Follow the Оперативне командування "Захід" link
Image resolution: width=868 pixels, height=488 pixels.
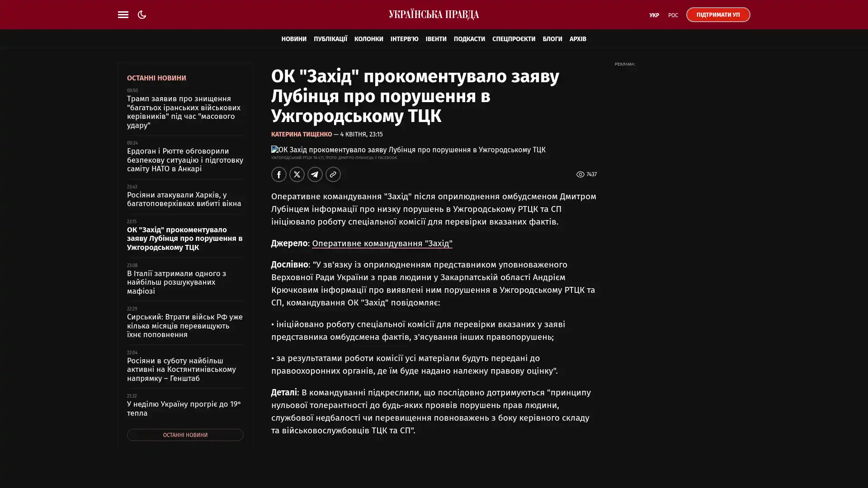click(382, 244)
